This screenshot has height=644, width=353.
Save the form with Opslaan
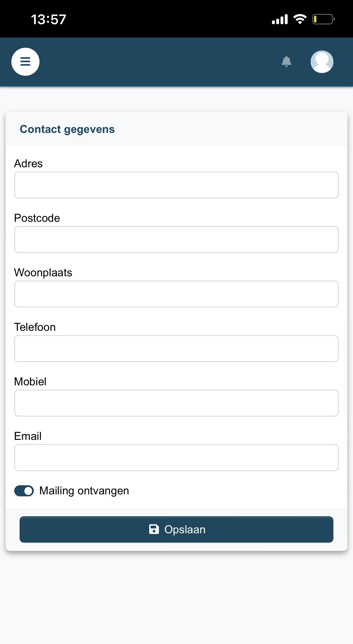point(176,529)
